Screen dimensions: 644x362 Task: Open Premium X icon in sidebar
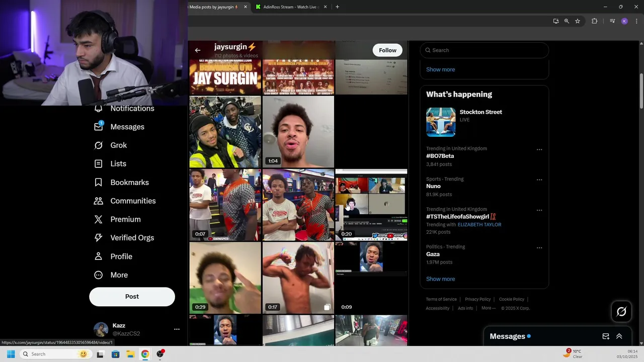99,219
